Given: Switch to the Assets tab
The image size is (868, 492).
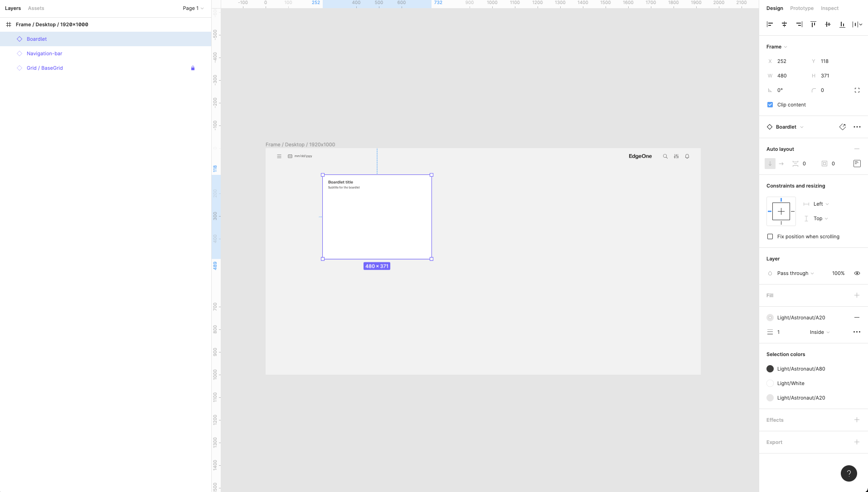Looking at the screenshot, I should coord(36,8).
